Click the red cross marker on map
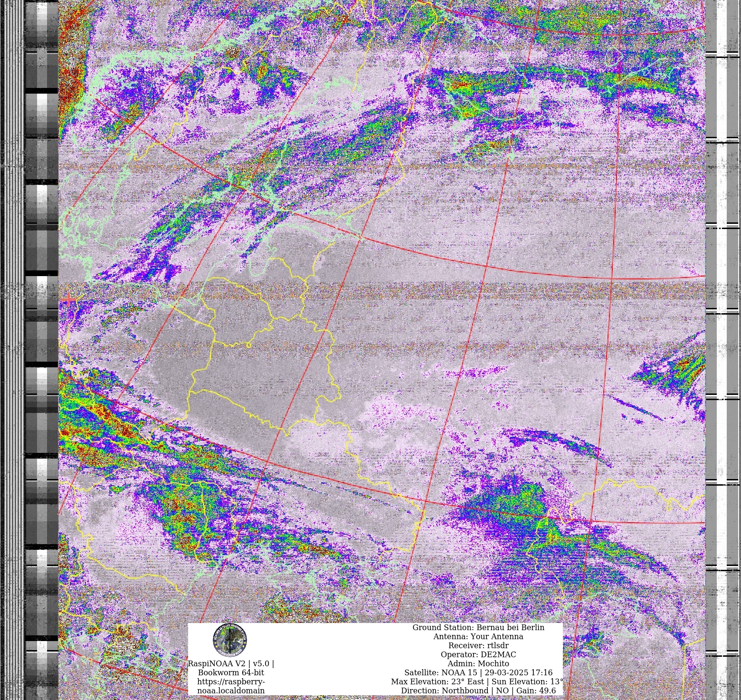This screenshot has width=741, height=700. [x=69, y=299]
